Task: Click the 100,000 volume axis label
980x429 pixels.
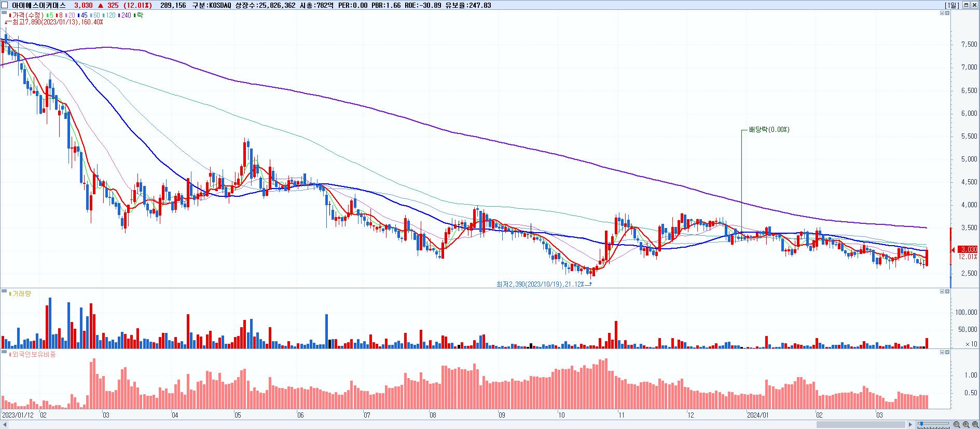Action: (966, 313)
